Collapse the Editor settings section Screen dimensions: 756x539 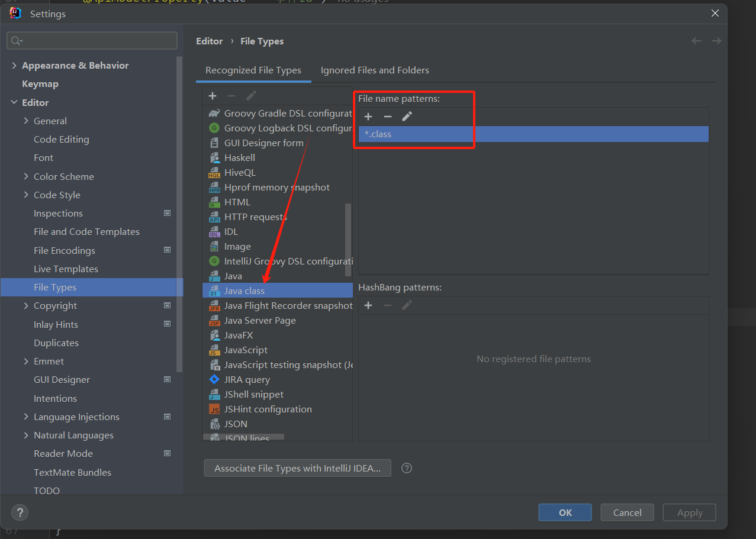[14, 102]
